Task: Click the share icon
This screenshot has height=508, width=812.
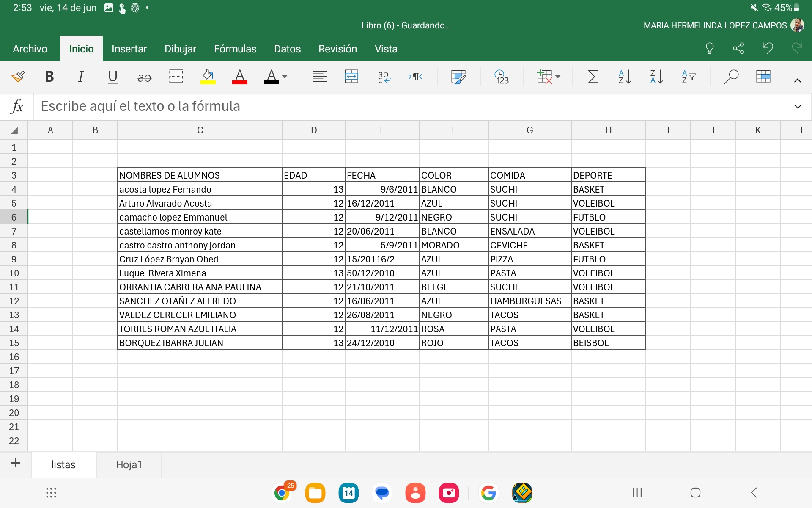Action: point(738,48)
